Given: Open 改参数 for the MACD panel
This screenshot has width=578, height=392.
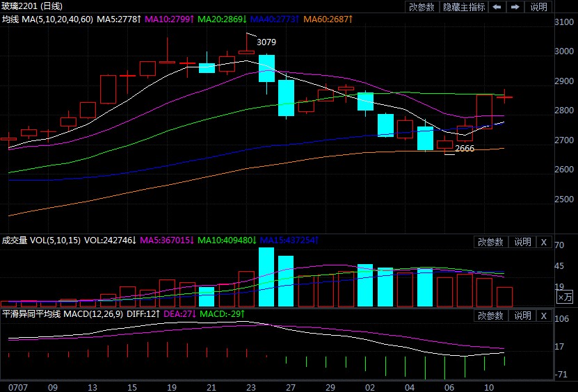Looking at the screenshot, I should click(490, 316).
